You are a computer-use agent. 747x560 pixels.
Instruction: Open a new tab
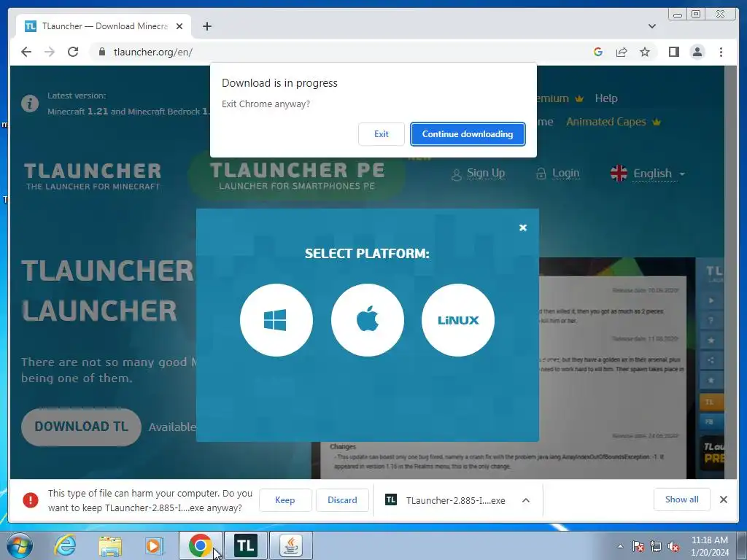tap(206, 26)
